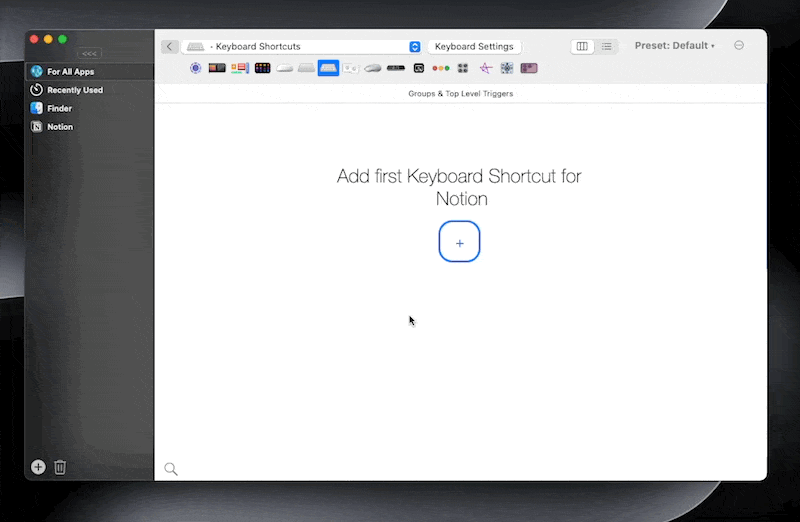Close the window with red button

(34, 39)
